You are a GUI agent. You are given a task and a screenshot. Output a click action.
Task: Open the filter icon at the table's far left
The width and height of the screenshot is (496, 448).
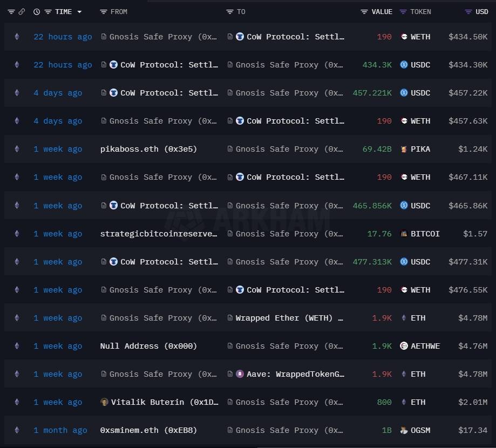point(11,12)
